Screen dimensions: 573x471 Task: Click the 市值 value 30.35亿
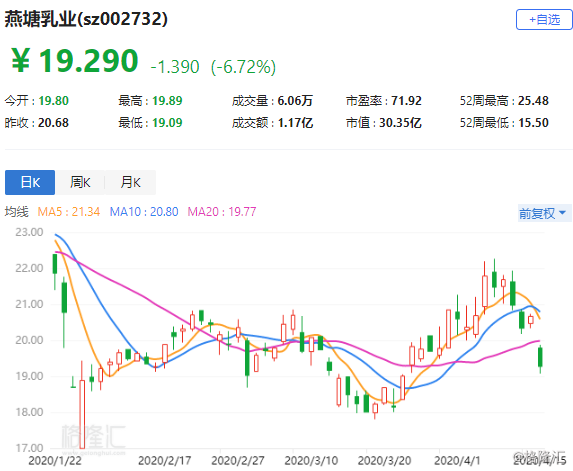click(x=400, y=123)
